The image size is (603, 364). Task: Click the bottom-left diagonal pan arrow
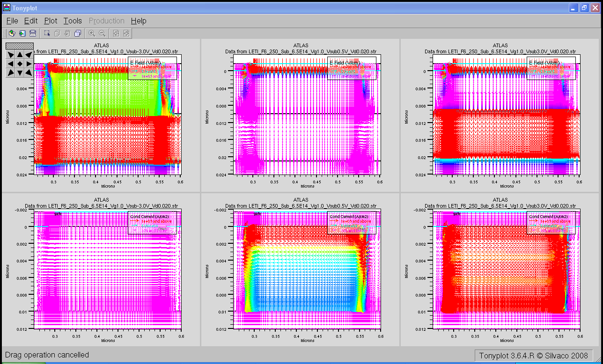click(x=11, y=73)
